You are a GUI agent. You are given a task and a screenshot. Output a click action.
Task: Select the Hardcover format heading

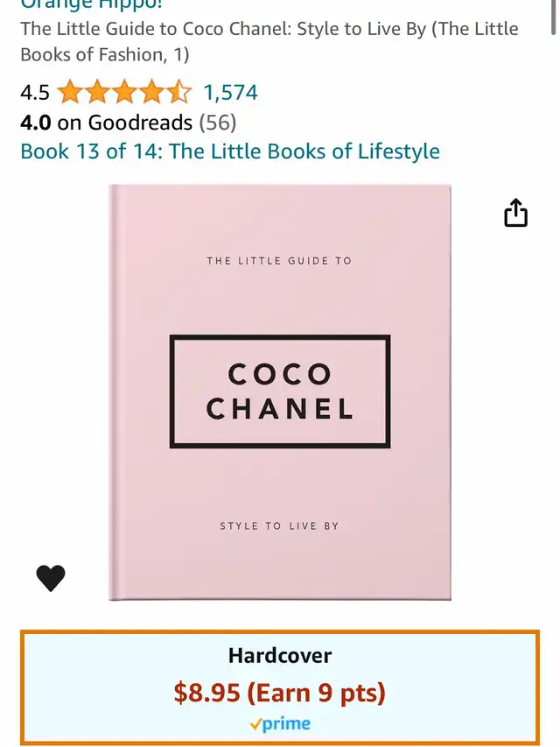tap(280, 656)
